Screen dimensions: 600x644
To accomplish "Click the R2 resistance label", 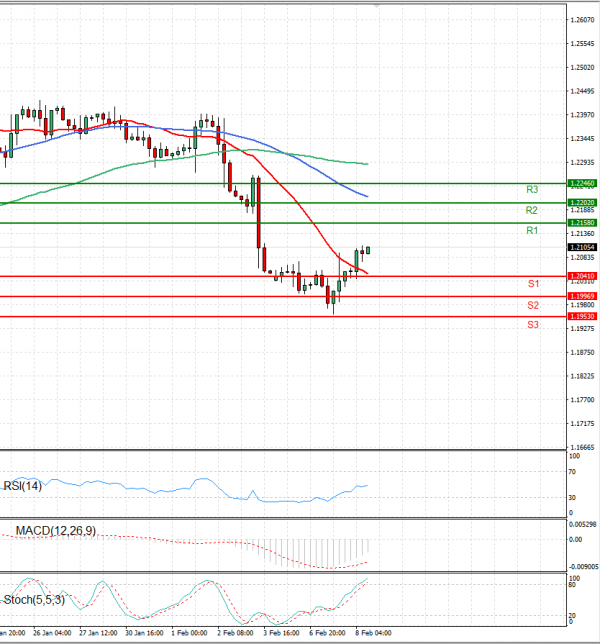I will click(x=531, y=210).
